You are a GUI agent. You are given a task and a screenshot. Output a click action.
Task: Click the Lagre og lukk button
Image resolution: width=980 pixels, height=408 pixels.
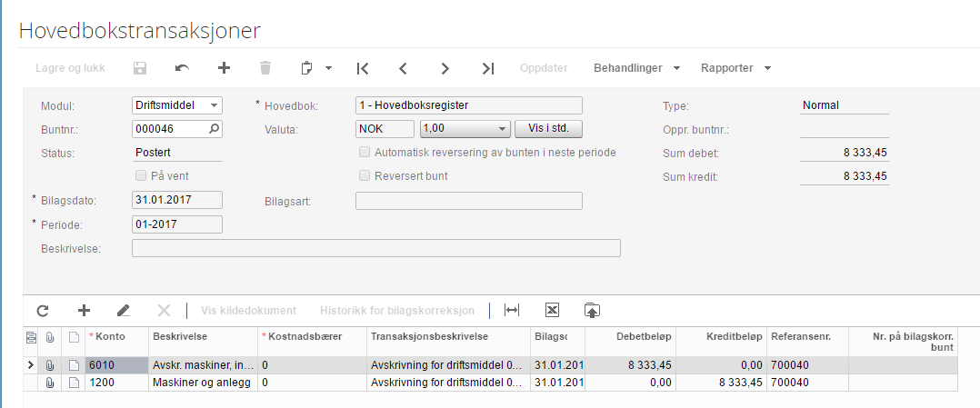coord(69,68)
